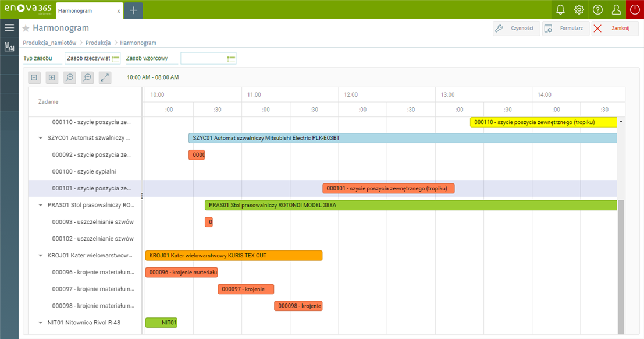Click the blue SZYC01 Automat szwalniczy bar

point(403,138)
